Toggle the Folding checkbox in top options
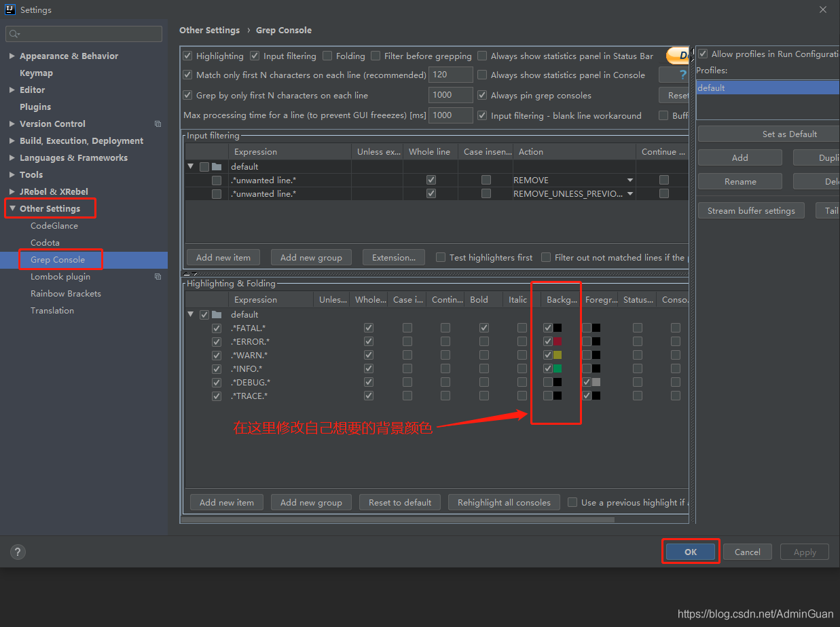Image resolution: width=840 pixels, height=627 pixels. pos(328,56)
